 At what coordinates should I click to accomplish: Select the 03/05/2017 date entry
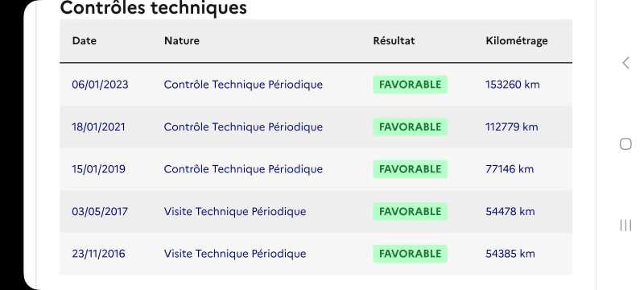pyautogui.click(x=100, y=212)
